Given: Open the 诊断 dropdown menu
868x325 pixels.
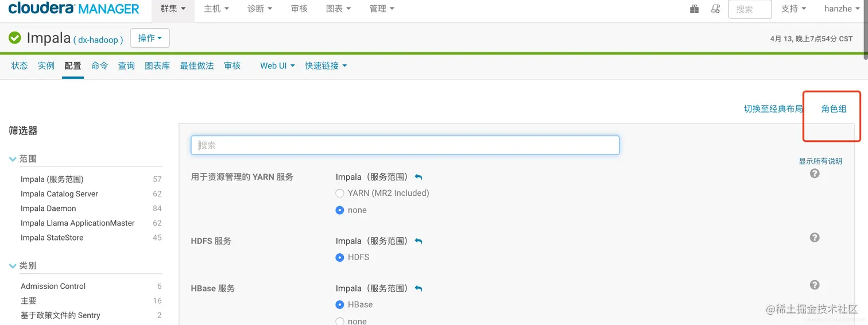Looking at the screenshot, I should (260, 9).
